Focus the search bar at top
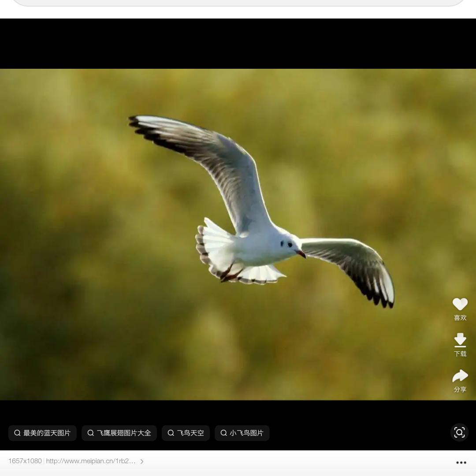476x476 pixels. click(238, 2)
